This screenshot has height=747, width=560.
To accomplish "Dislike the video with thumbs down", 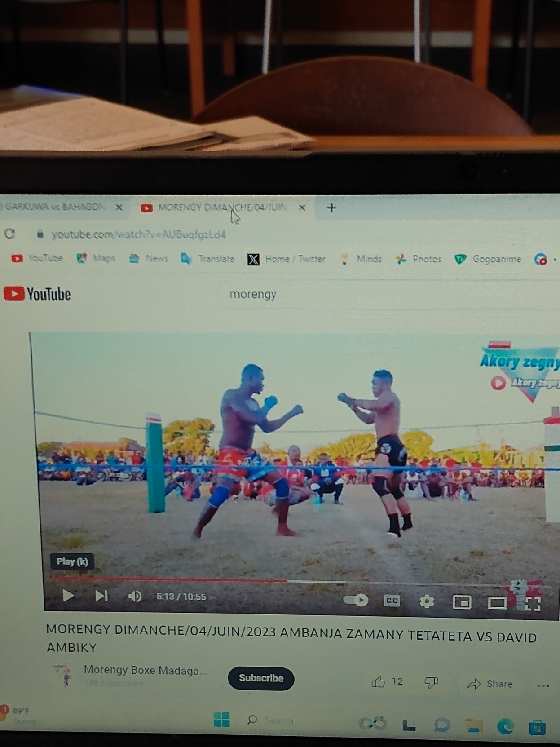I will [x=431, y=683].
